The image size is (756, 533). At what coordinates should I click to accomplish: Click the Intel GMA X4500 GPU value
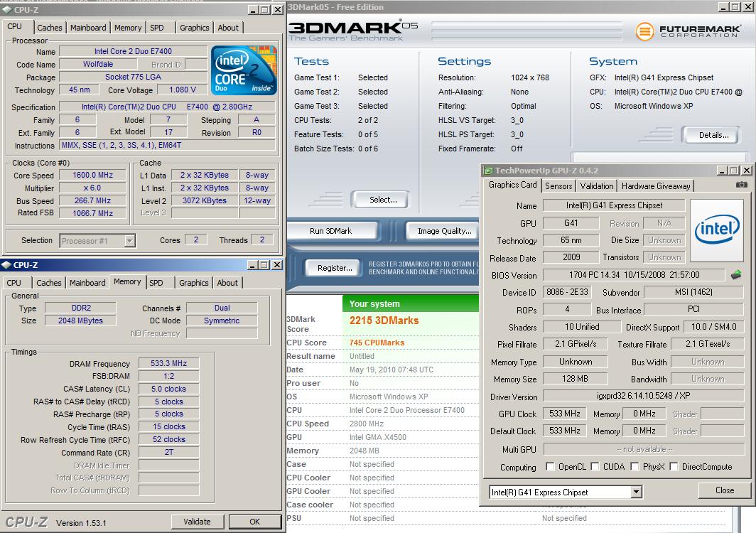(378, 437)
